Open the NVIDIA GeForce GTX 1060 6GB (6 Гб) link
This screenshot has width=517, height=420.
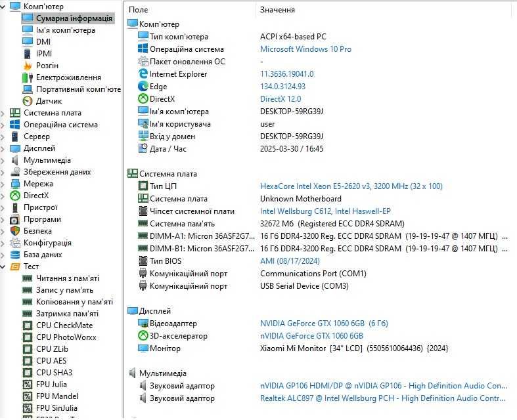click(x=324, y=324)
